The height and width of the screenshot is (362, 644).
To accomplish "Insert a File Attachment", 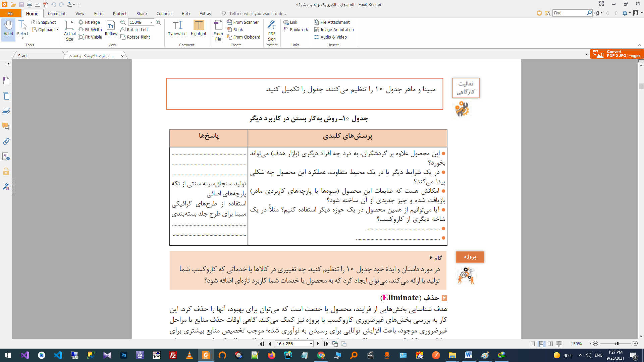I will click(x=332, y=22).
